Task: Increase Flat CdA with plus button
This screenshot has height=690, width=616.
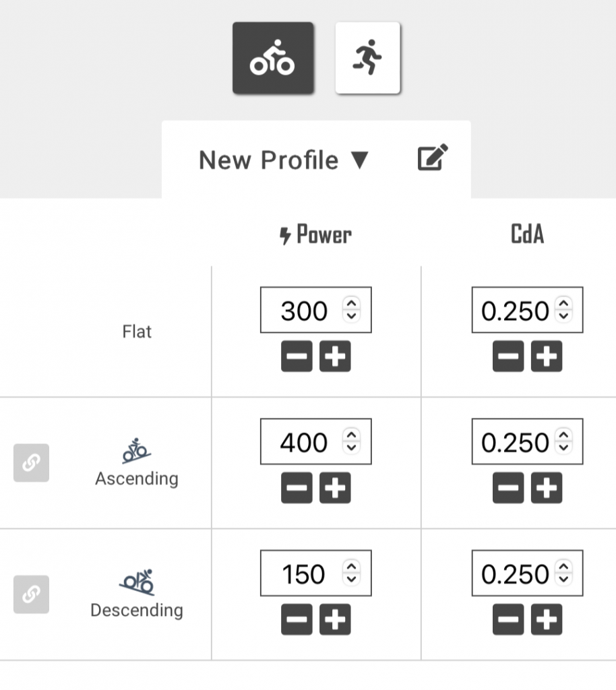Action: pos(547,357)
